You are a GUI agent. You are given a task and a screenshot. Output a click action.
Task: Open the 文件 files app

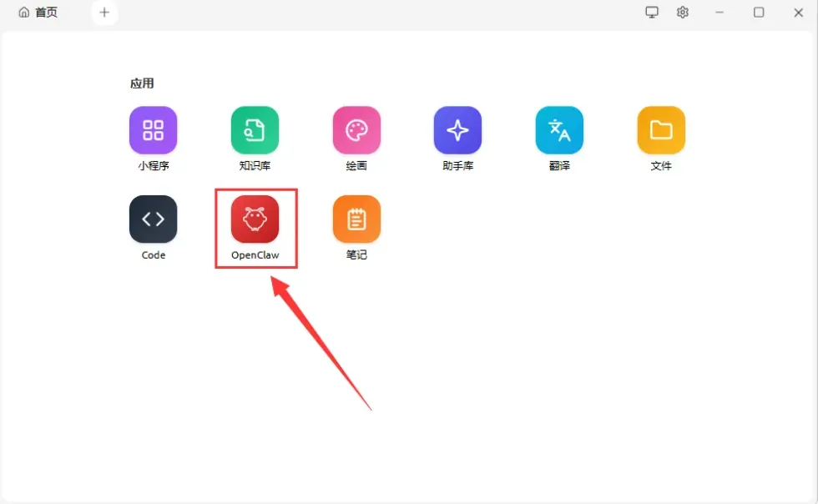(x=661, y=130)
